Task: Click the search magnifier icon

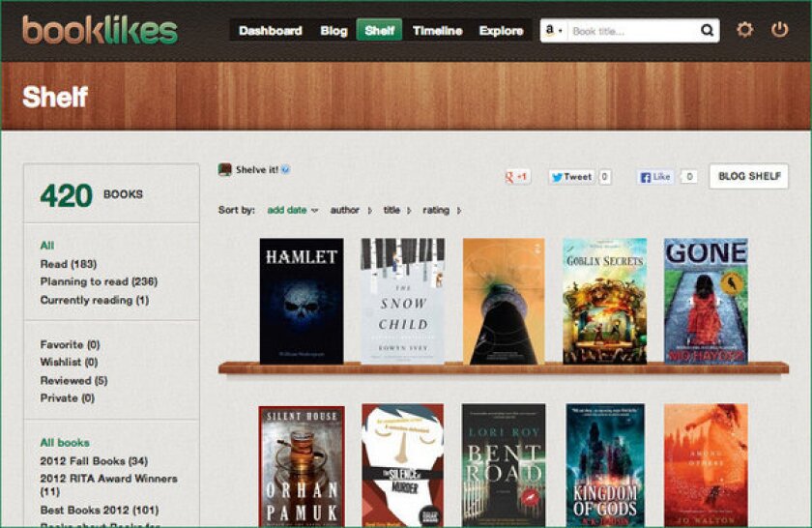Action: tap(708, 31)
